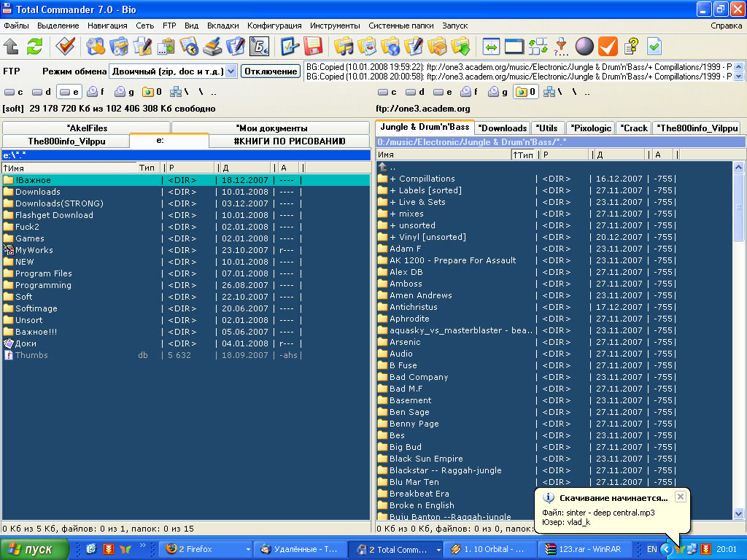Click the go-up arrow toolbar icon
Viewport: 747px width, 560px height.
coord(11,47)
